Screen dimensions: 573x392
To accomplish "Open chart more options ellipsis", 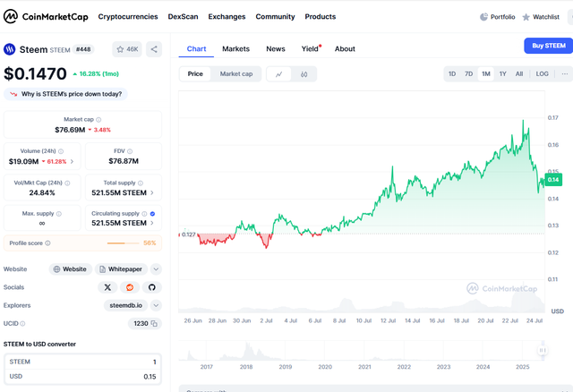I will tap(565, 74).
